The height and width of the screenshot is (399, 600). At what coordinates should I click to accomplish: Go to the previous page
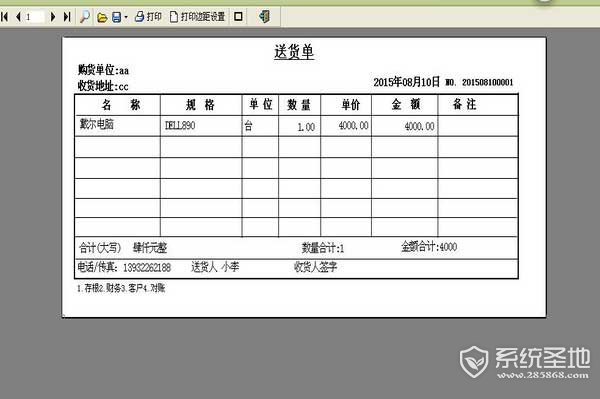pyautogui.click(x=18, y=16)
